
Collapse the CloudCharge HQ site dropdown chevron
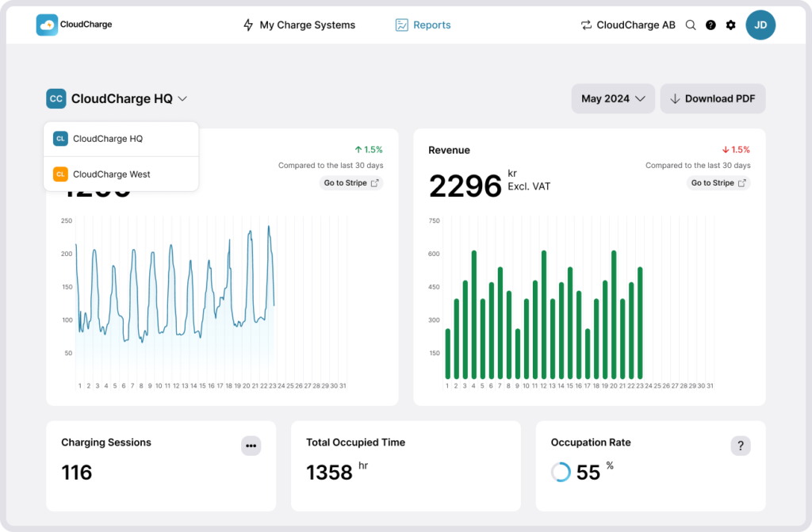tap(182, 98)
